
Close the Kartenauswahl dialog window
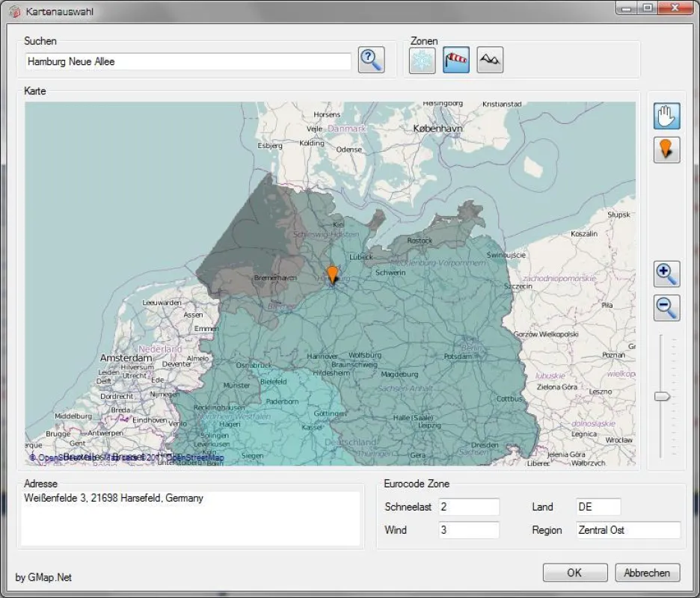[x=675, y=8]
